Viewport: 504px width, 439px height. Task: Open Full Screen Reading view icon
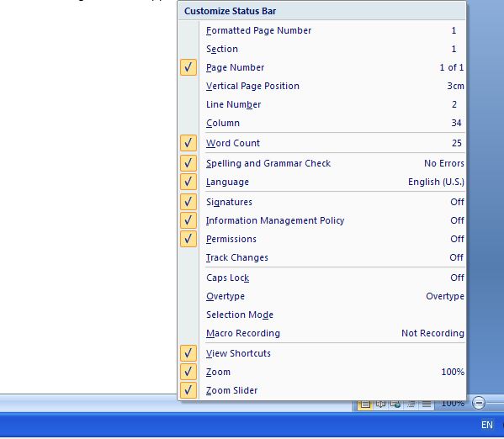pos(380,405)
